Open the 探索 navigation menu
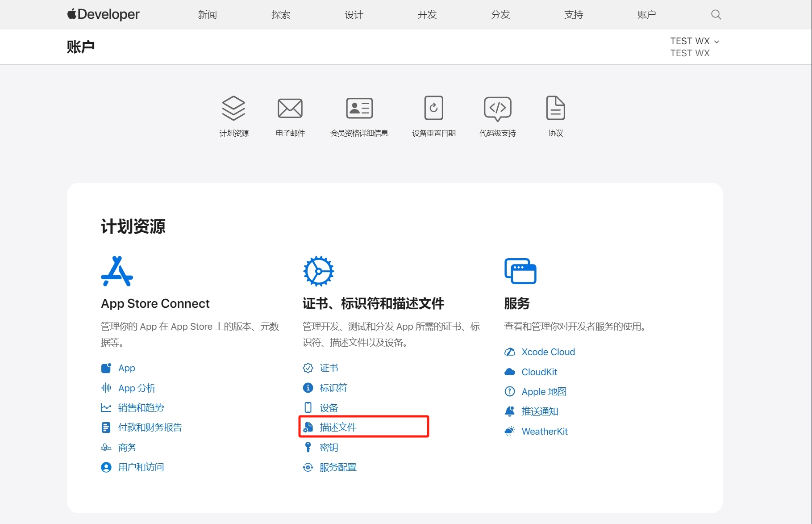This screenshot has width=812, height=524. click(281, 15)
